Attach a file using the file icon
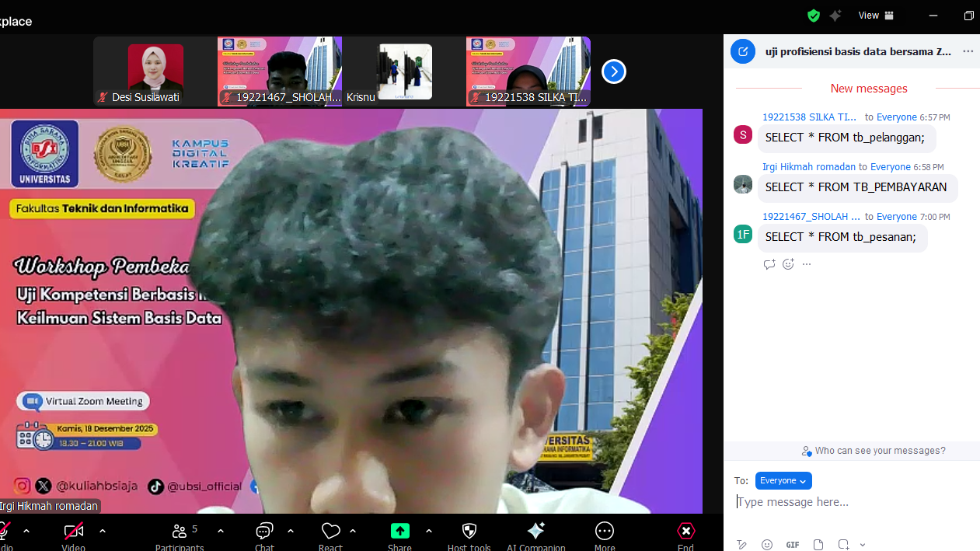The height and width of the screenshot is (551, 980). tap(818, 545)
